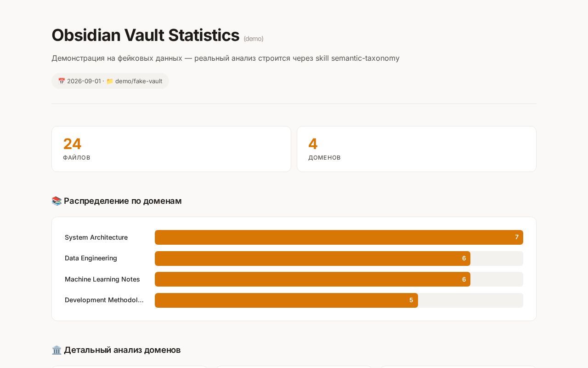The image size is (588, 368).
Task: Click the 2026-09-01 date text
Action: 84,81
